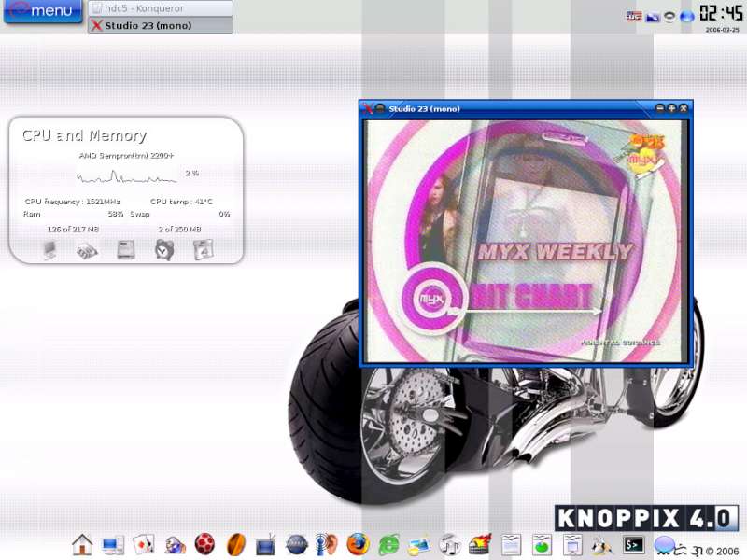Open the display resize tray icon

[653, 17]
